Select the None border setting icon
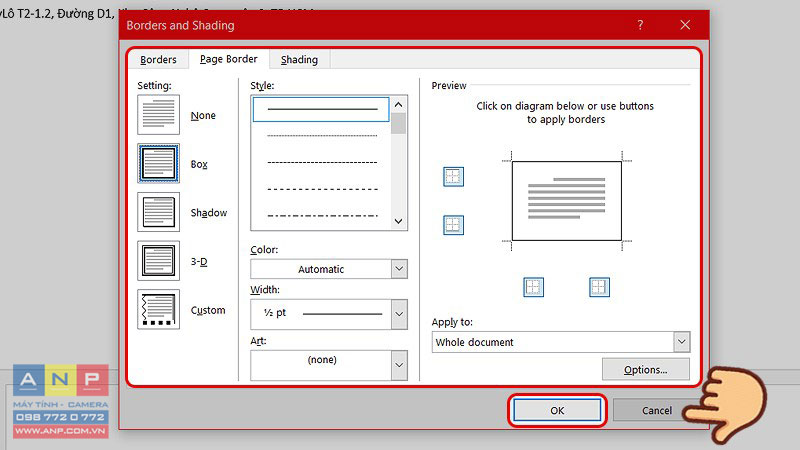Screen dimensions: 800x450 click(158, 114)
